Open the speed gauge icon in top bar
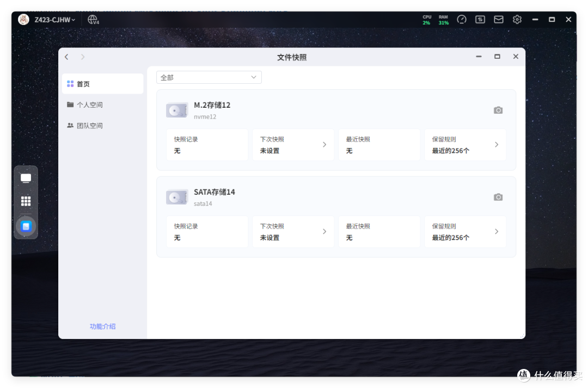Image resolution: width=588 pixels, height=388 pixels. pyautogui.click(x=462, y=20)
